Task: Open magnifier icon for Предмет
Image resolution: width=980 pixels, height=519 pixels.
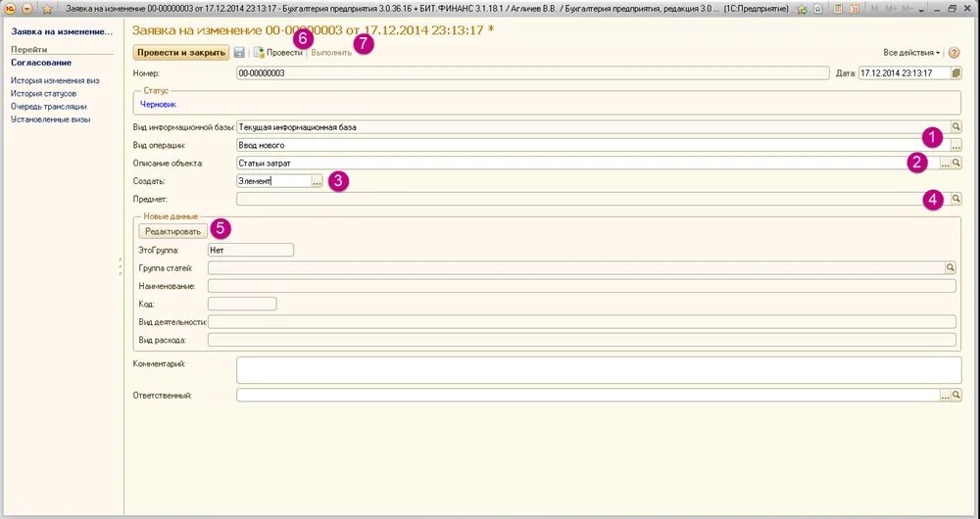Action: click(956, 199)
